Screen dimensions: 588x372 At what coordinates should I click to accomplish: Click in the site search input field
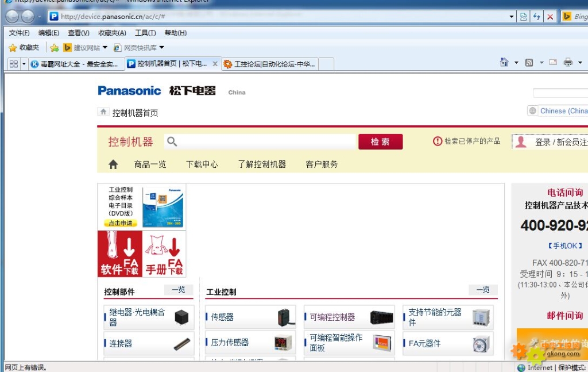(260, 141)
